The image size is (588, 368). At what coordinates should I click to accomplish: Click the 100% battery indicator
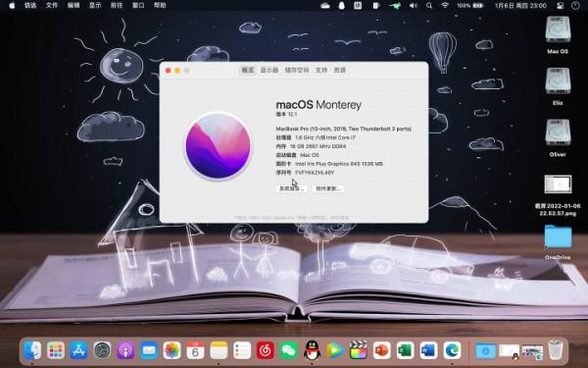coord(469,5)
